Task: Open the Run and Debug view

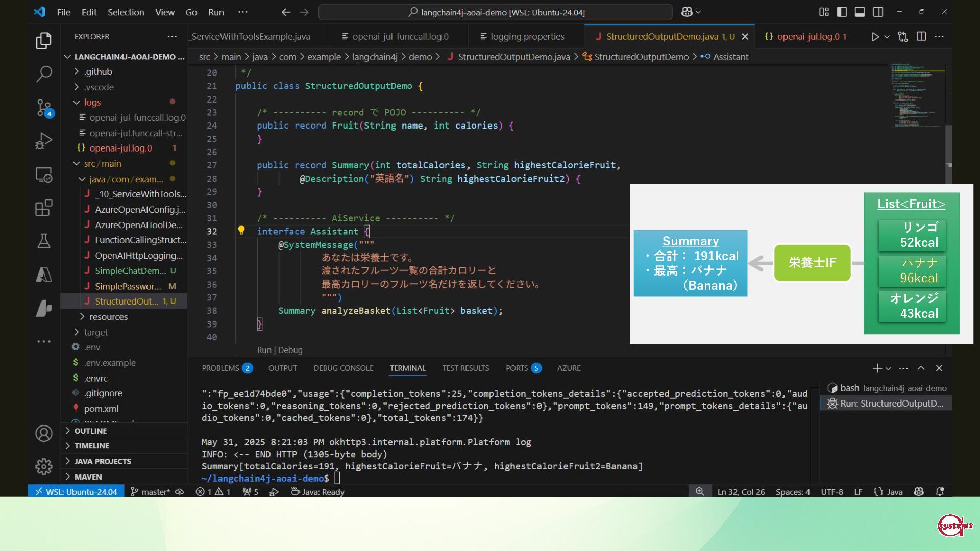Action: tap(44, 141)
